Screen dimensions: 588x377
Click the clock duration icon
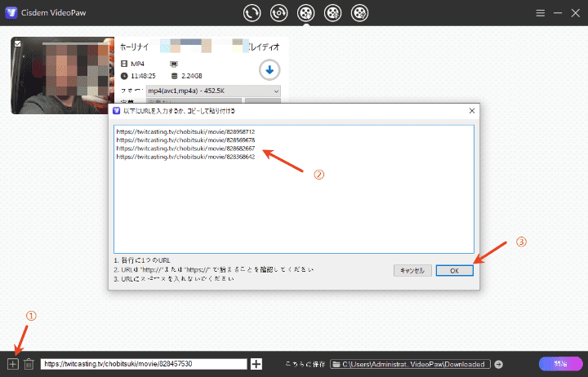click(x=124, y=76)
